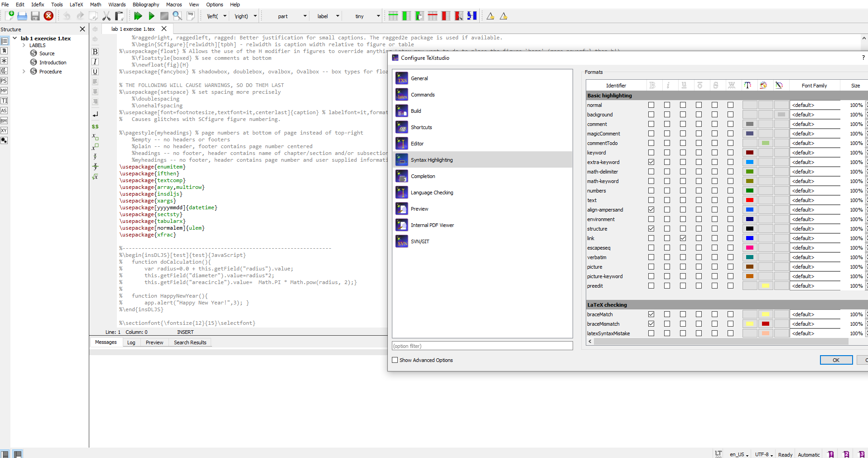Change the keyword foreground color swatch
This screenshot has width=868, height=458.
(x=750, y=153)
